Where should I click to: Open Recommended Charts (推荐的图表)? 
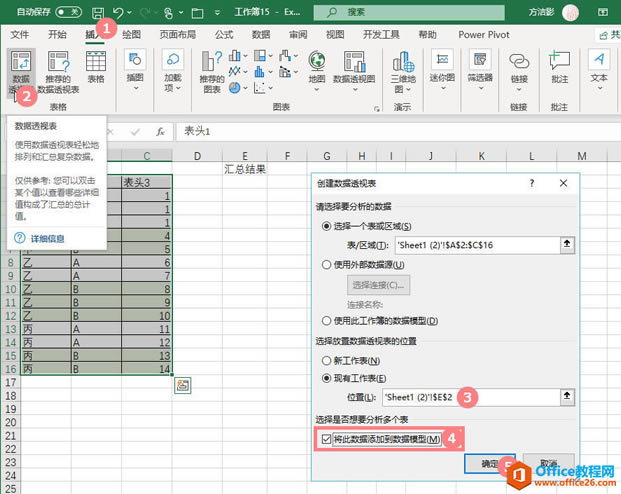click(212, 72)
